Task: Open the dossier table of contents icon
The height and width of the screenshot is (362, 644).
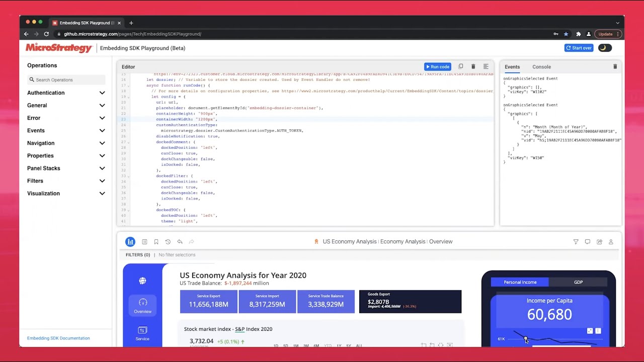Action: coord(144,242)
